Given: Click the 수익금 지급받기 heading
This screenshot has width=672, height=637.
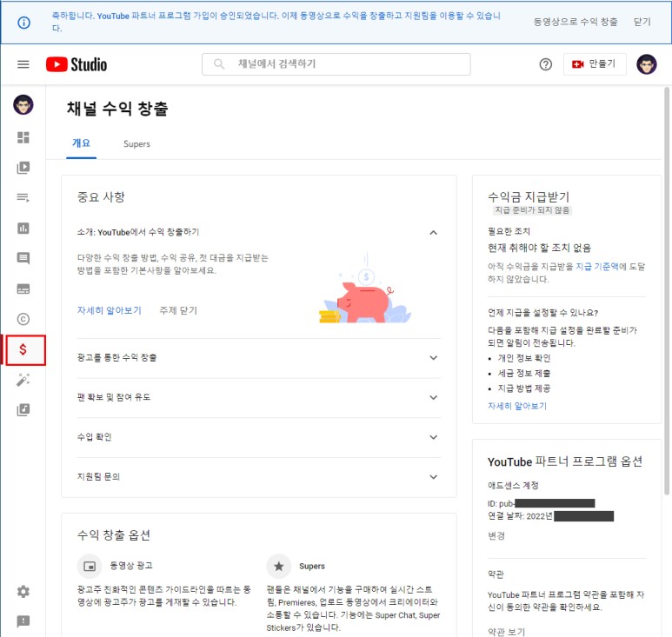Looking at the screenshot, I should point(529,197).
